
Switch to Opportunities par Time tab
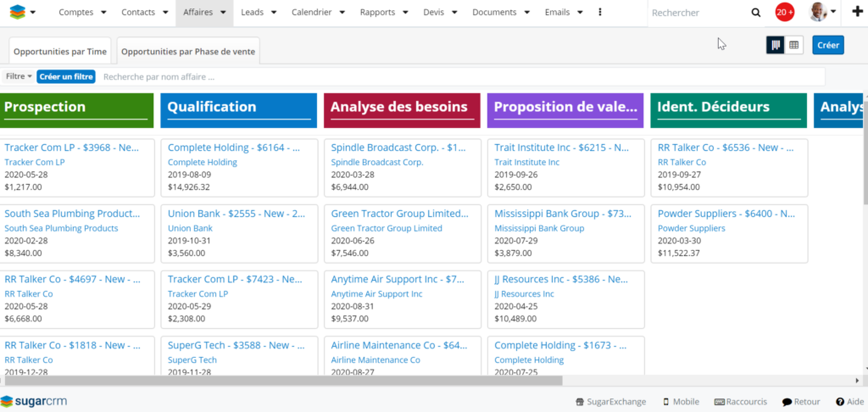coord(60,52)
